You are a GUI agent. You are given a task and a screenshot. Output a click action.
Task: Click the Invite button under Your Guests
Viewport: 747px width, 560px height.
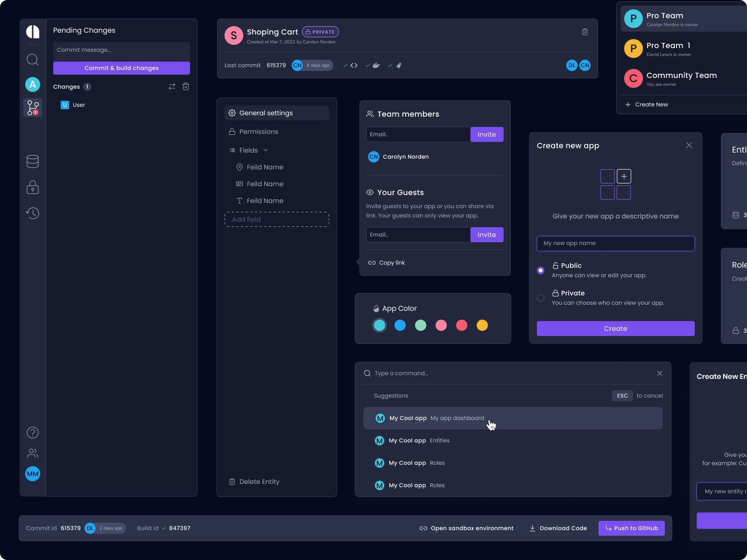point(487,235)
